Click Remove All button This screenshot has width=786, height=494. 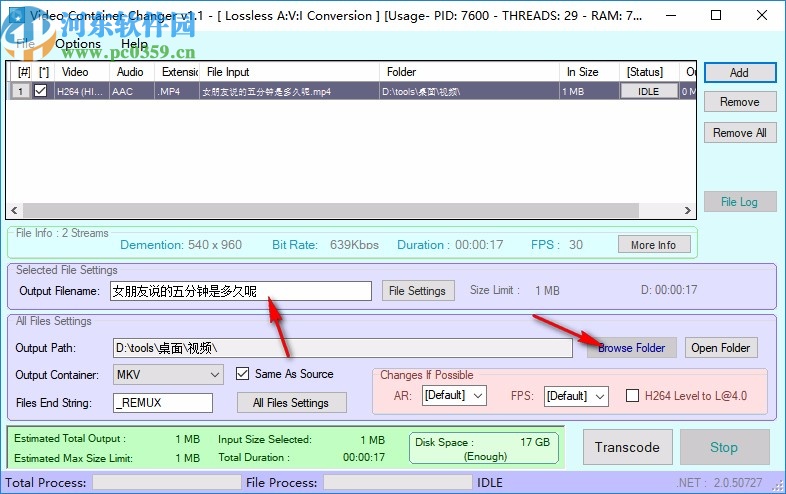[740, 133]
